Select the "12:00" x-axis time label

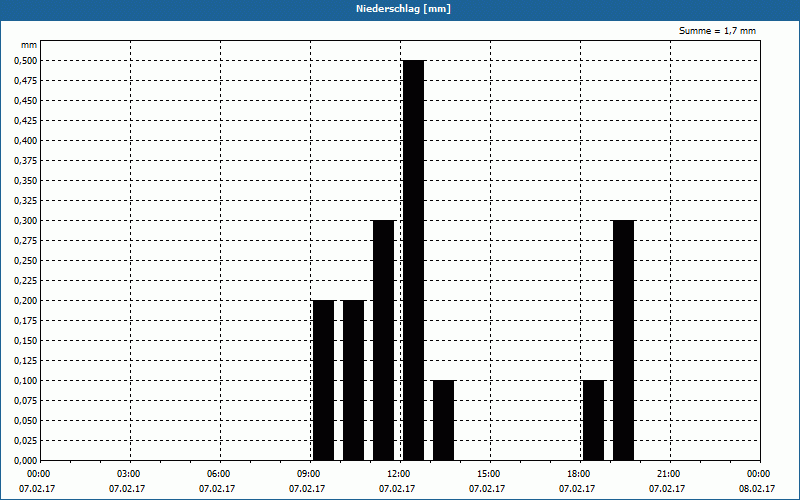(x=398, y=474)
